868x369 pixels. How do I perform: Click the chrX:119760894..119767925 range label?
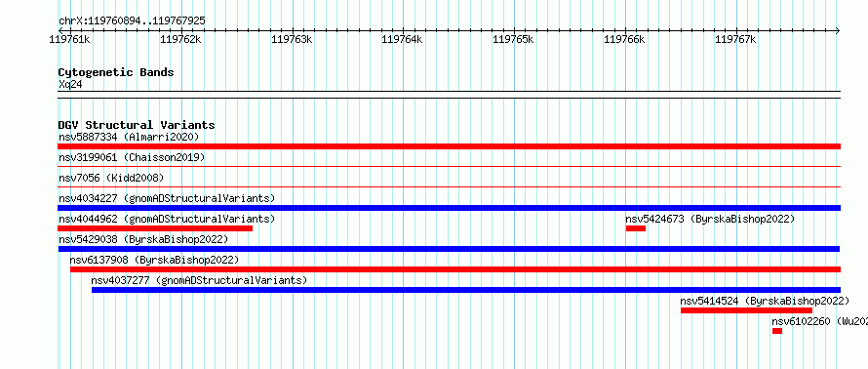coord(132,21)
